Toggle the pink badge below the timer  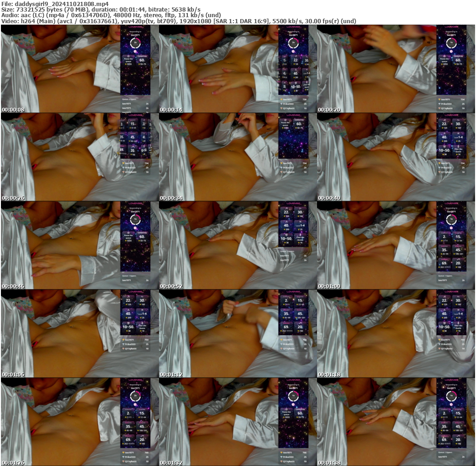pos(293,51)
